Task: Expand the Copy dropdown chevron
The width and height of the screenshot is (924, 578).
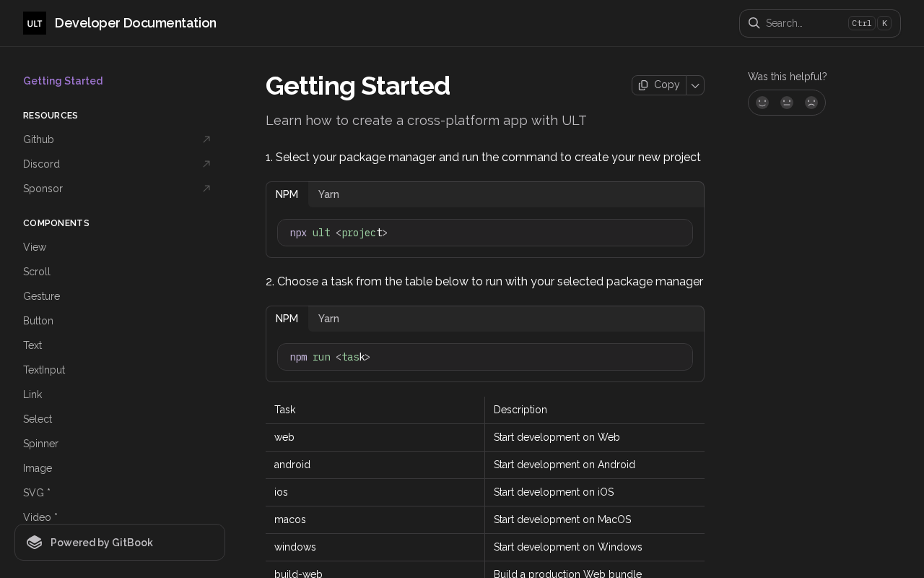Action: (695, 85)
